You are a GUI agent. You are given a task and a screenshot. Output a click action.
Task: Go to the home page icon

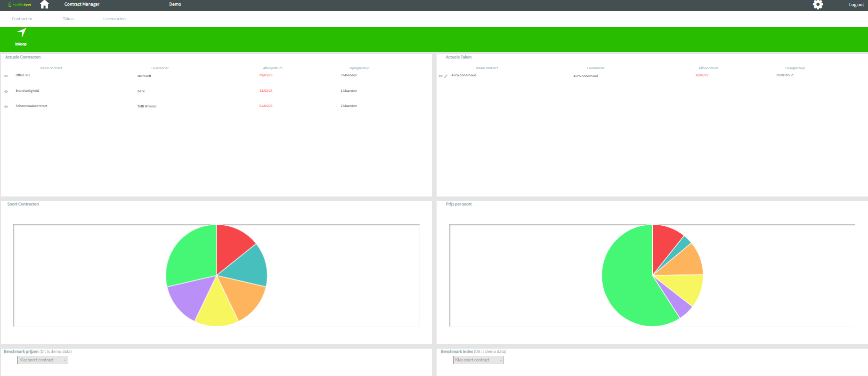tap(44, 5)
